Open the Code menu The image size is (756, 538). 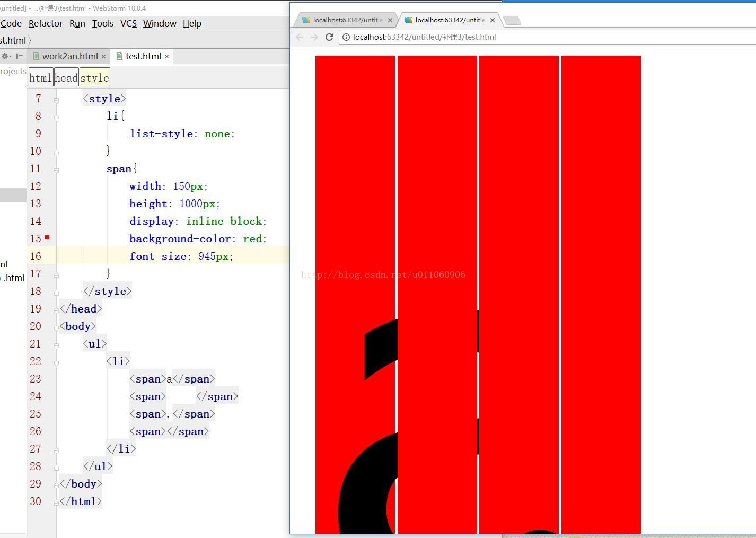click(x=11, y=23)
